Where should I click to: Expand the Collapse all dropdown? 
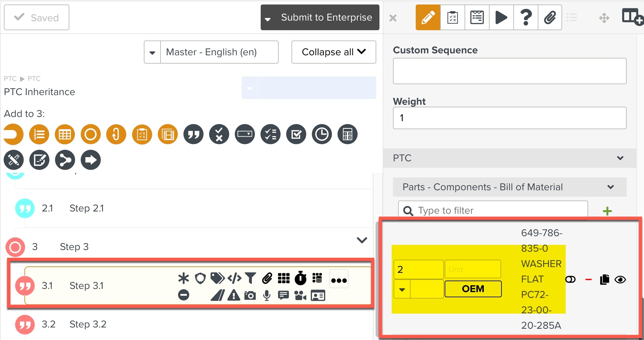(x=334, y=52)
